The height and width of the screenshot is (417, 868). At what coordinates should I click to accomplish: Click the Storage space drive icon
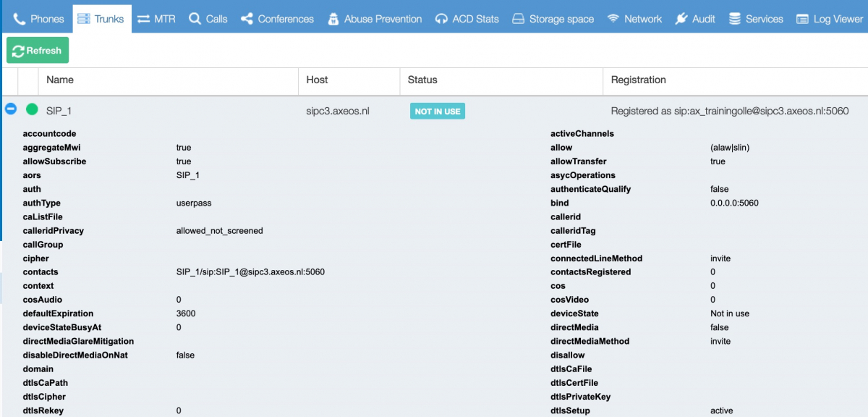[518, 19]
